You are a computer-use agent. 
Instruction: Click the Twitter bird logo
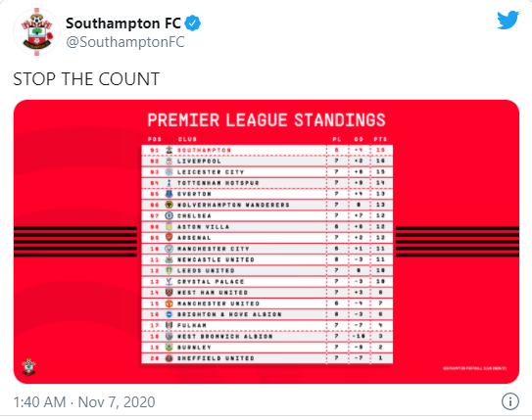pyautogui.click(x=508, y=21)
